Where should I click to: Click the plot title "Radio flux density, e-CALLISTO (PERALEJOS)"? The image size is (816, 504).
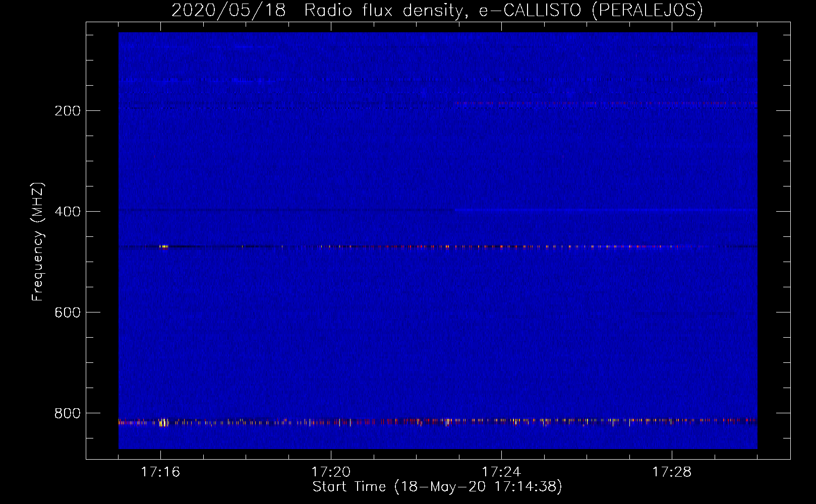[503, 11]
